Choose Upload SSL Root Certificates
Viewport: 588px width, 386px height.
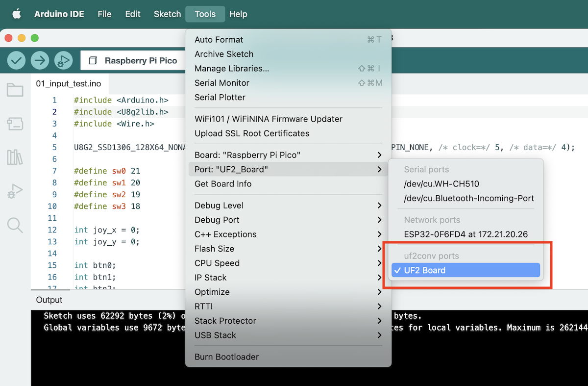pos(289,133)
